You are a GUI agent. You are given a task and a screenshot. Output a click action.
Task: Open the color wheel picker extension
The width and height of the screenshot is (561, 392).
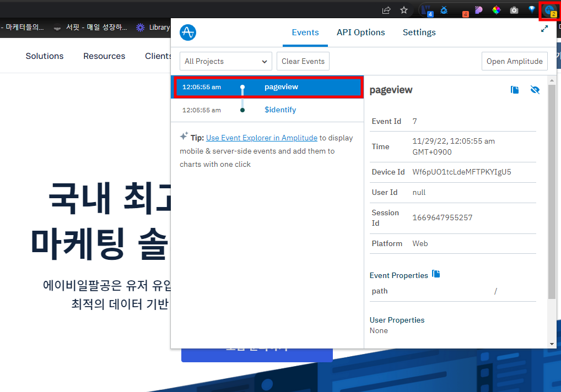(496, 10)
